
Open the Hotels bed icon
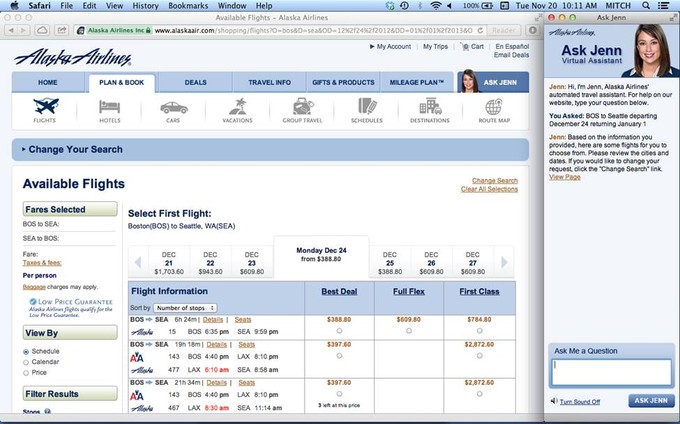[110, 107]
